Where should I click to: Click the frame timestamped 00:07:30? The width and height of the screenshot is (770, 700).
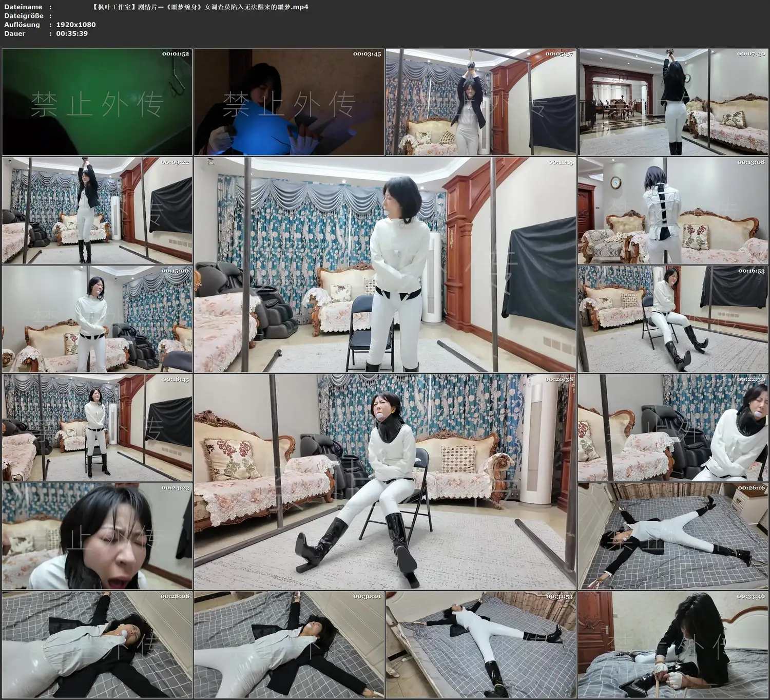pyautogui.click(x=673, y=102)
